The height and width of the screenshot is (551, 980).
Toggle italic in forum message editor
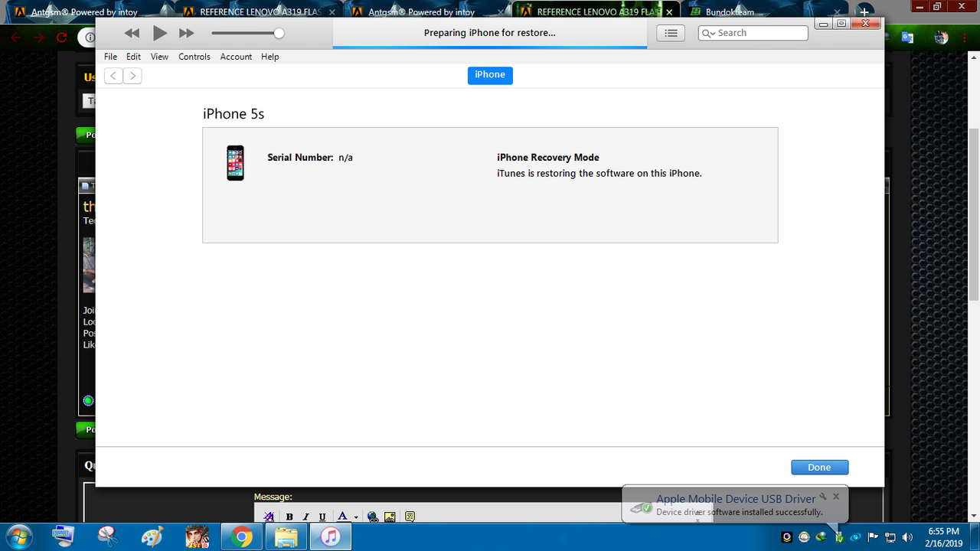point(305,517)
